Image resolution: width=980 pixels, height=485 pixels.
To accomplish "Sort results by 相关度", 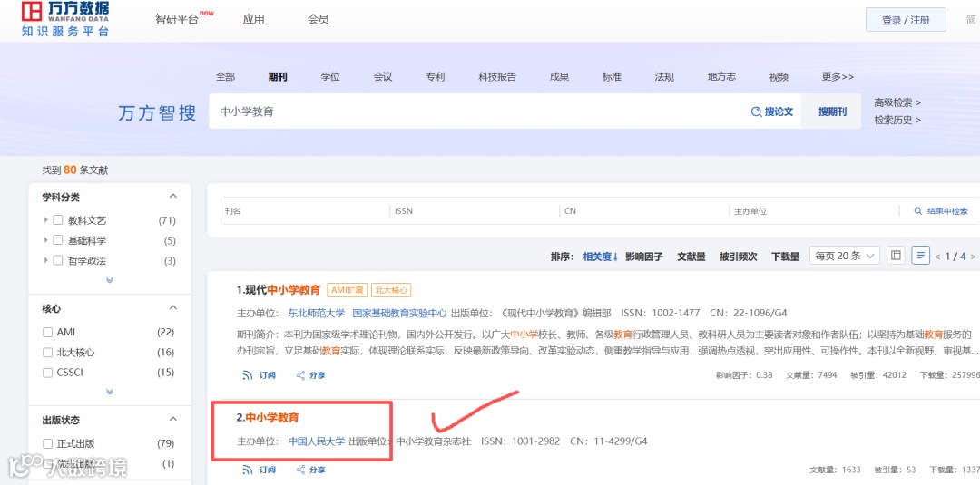I will (x=601, y=257).
